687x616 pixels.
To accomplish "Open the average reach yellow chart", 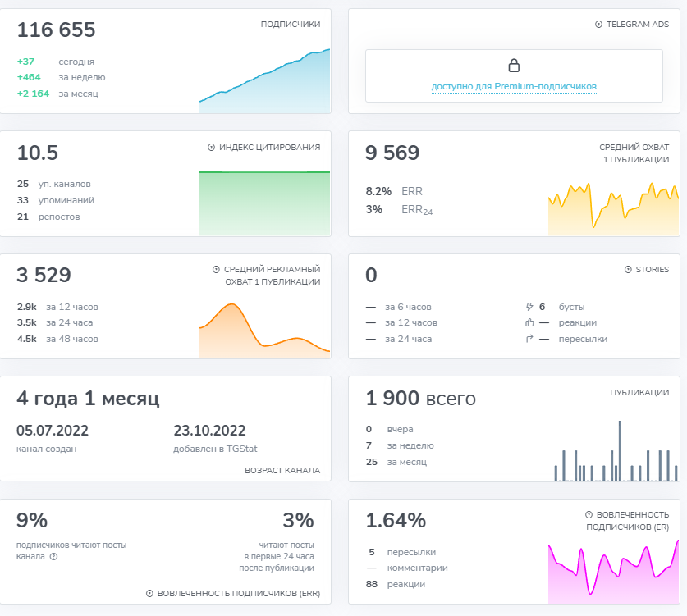I will 613,209.
